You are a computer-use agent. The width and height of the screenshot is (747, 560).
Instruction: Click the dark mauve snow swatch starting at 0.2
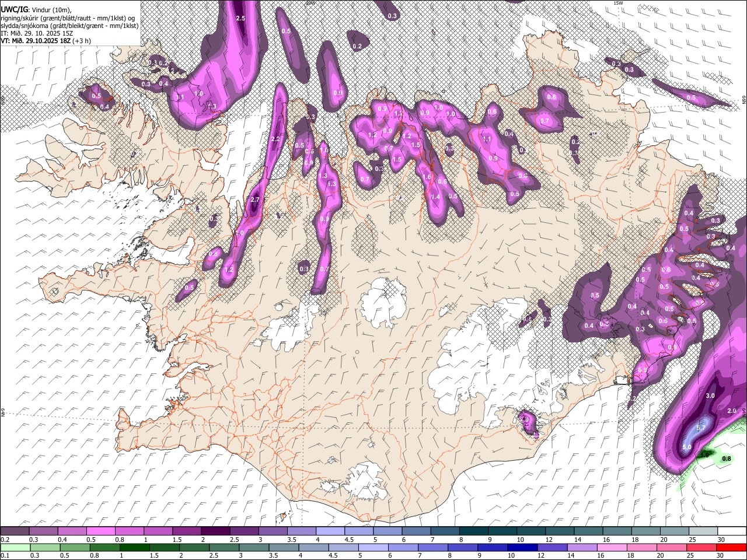(x=15, y=531)
